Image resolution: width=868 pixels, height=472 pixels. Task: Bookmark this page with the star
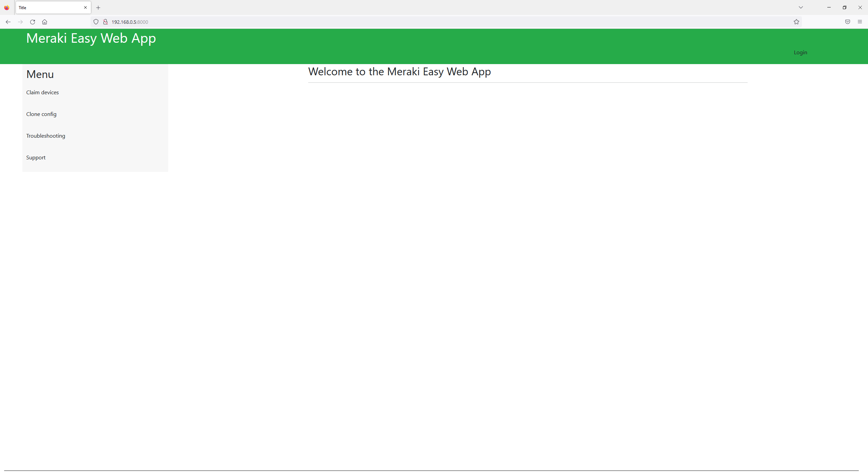(796, 22)
